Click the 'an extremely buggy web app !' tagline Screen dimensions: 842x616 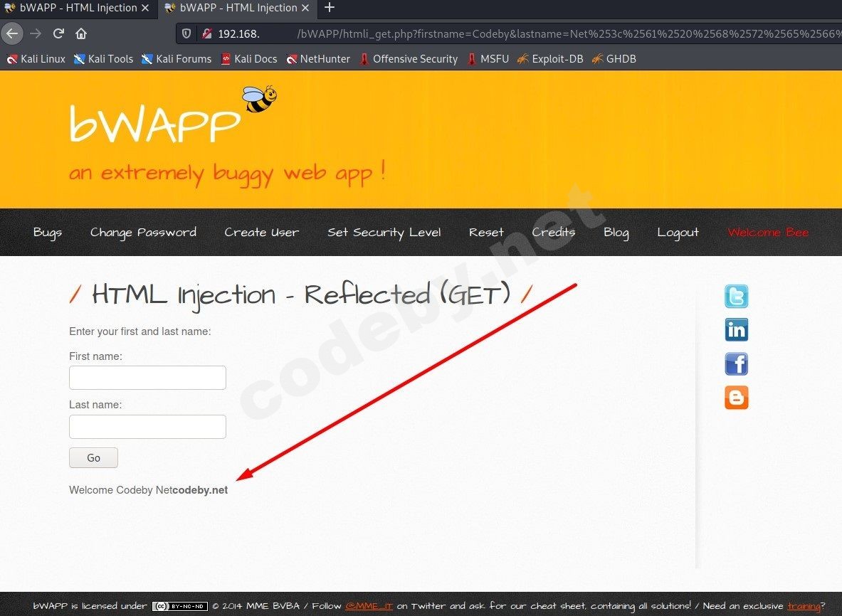(227, 174)
